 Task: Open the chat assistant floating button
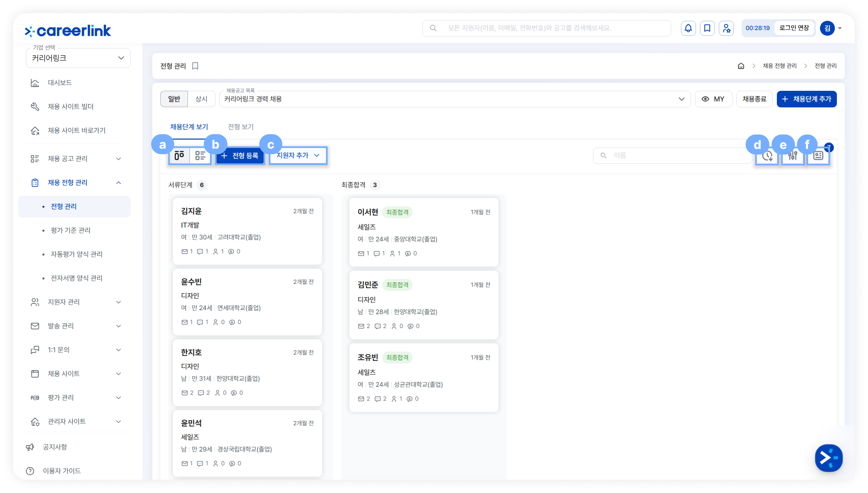pyautogui.click(x=828, y=458)
